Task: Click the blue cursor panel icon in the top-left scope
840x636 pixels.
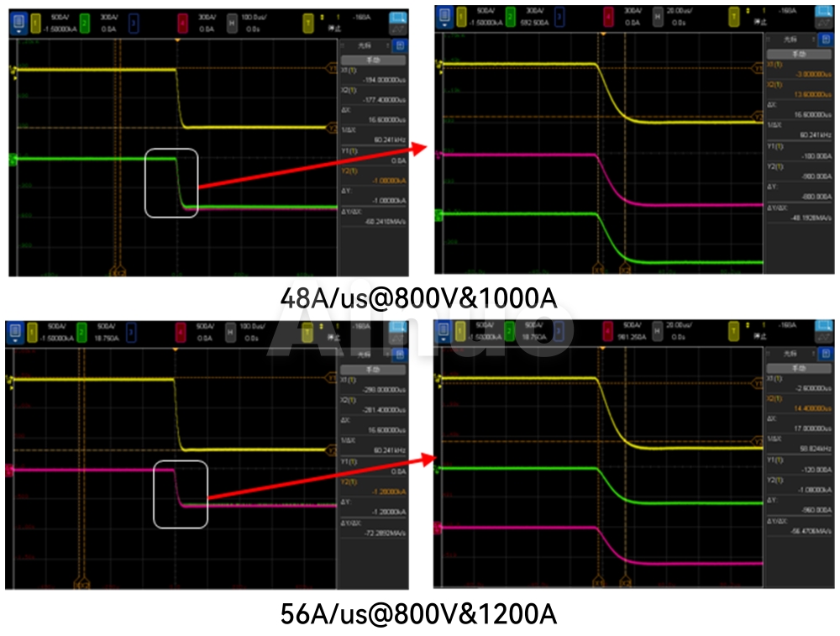Action: [400, 46]
